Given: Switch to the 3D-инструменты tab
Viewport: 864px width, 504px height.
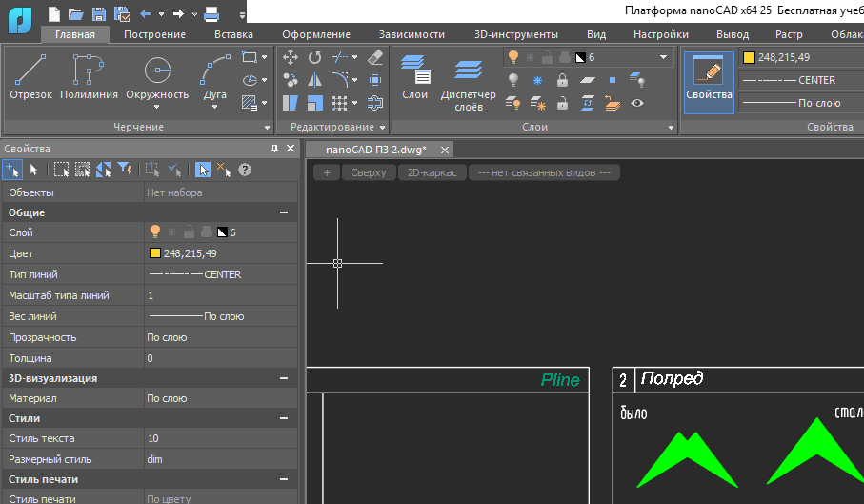Looking at the screenshot, I should 515,34.
